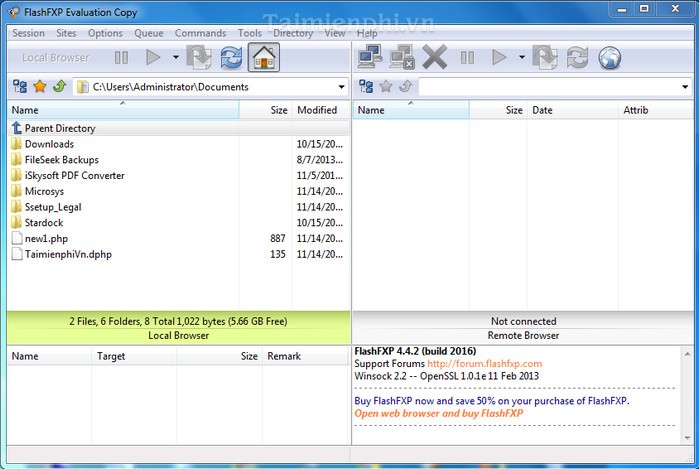The height and width of the screenshot is (469, 699).
Task: Open local bookmarks star icon
Action: [x=40, y=87]
